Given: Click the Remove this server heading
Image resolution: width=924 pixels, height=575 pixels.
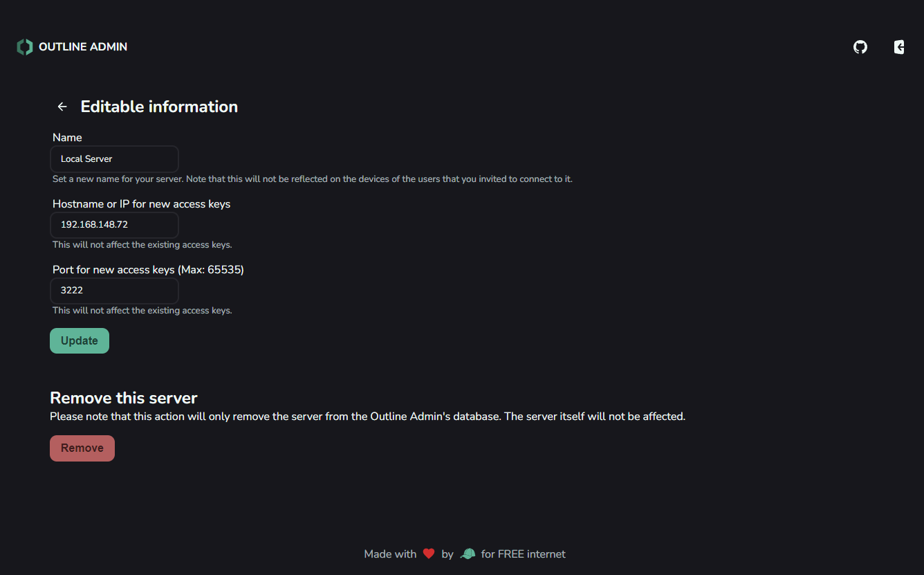Looking at the screenshot, I should tap(124, 398).
